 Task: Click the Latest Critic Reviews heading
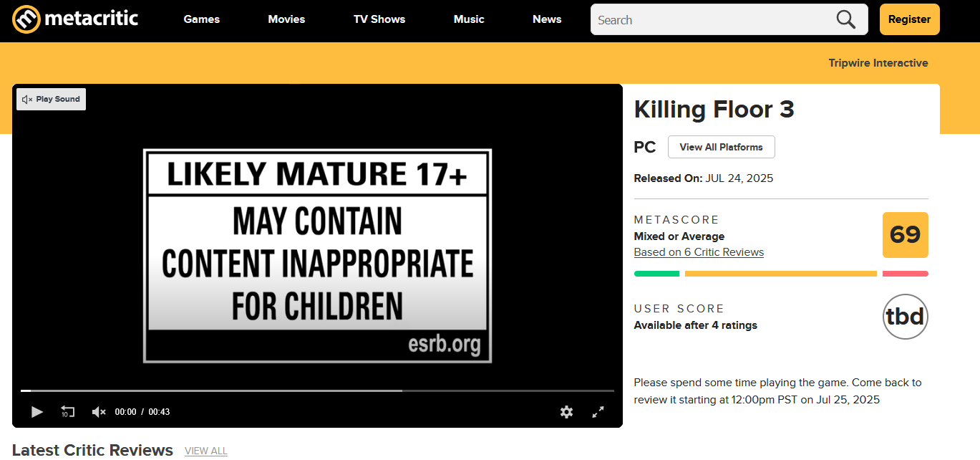point(92,450)
